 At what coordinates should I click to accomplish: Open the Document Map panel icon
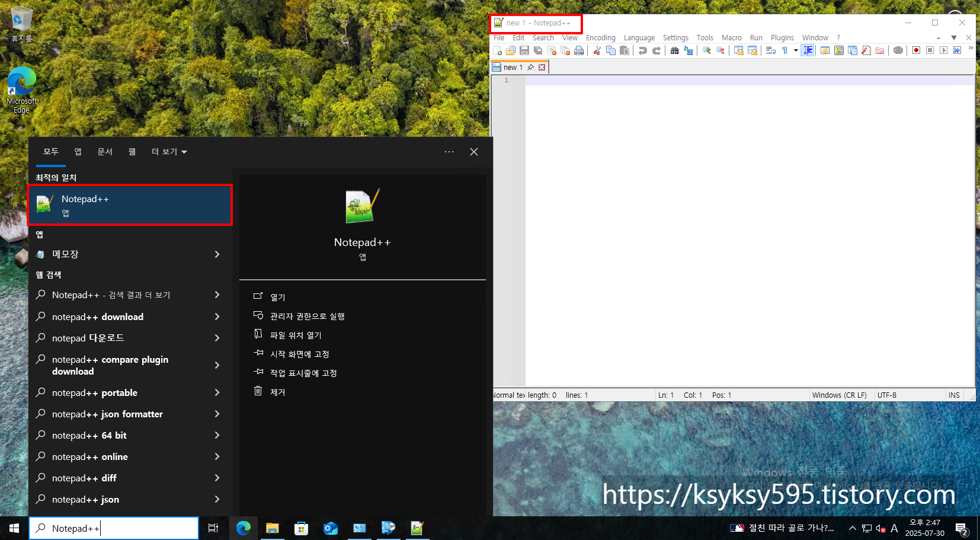tap(839, 50)
